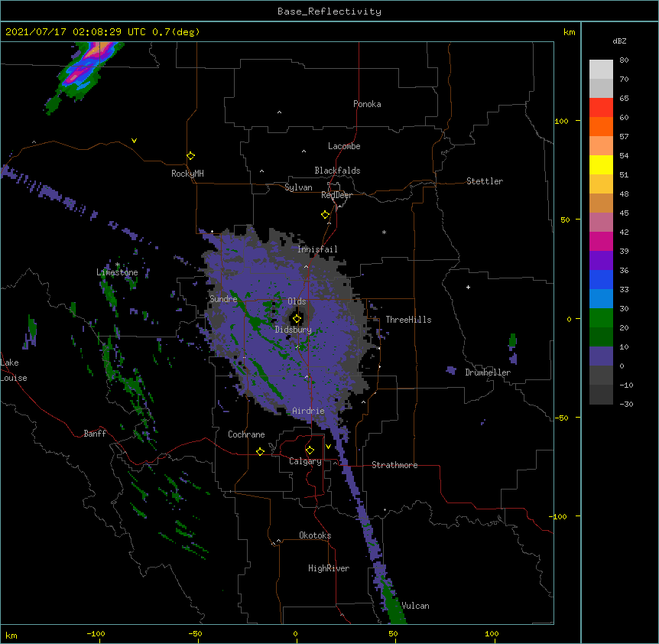Screen dimensions: 659x644
Task: Select the Cochrane label
Action: (246, 434)
